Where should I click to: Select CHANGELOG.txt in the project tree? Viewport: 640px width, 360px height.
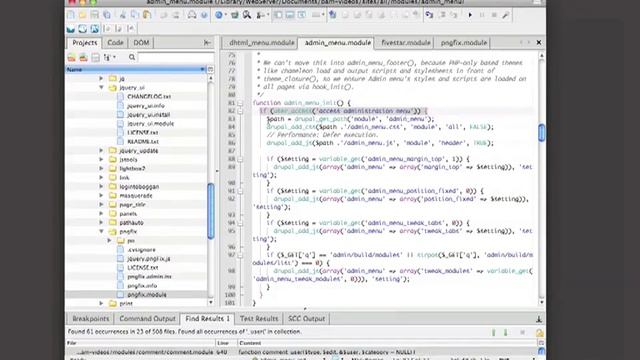(x=149, y=96)
